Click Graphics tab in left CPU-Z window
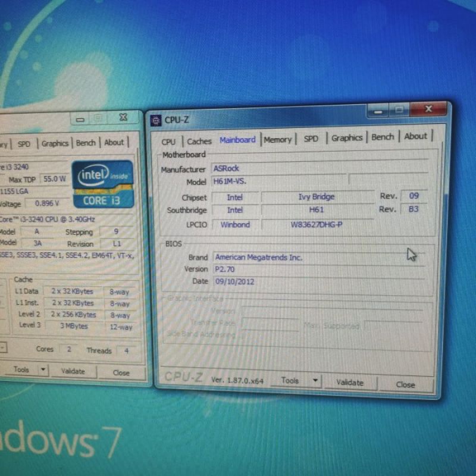The height and width of the screenshot is (476, 476). pos(55,143)
